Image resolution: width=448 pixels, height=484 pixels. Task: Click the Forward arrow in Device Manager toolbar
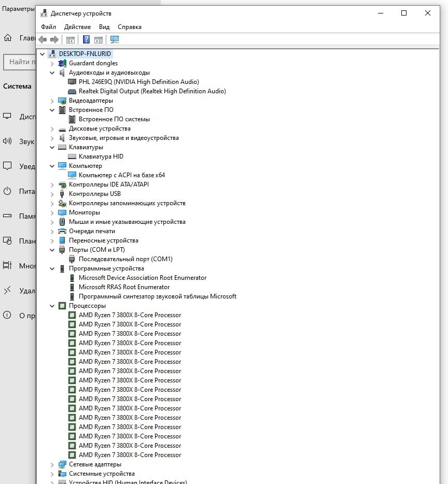(54, 39)
